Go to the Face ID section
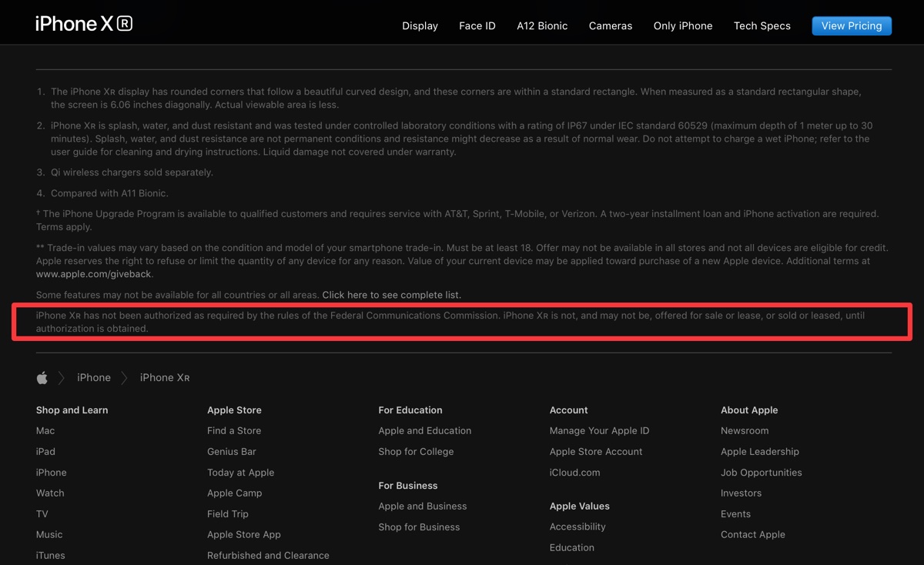The image size is (924, 565). coord(477,25)
